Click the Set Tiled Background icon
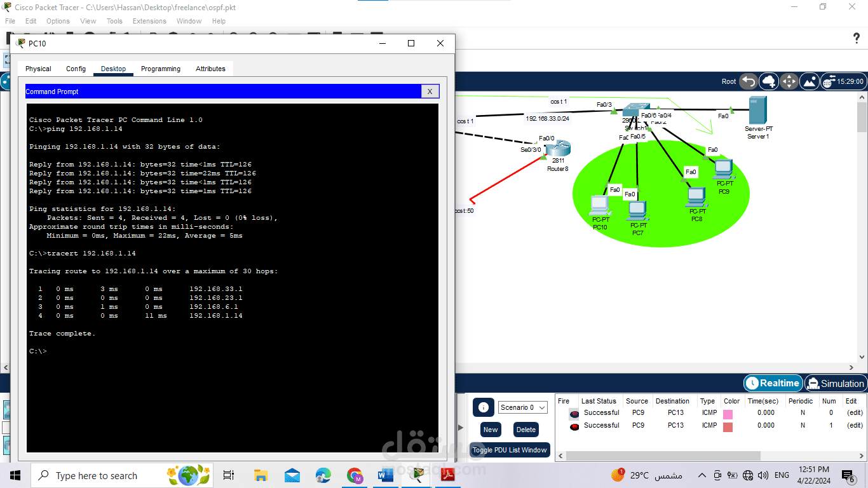This screenshot has width=868, height=488. click(x=810, y=81)
